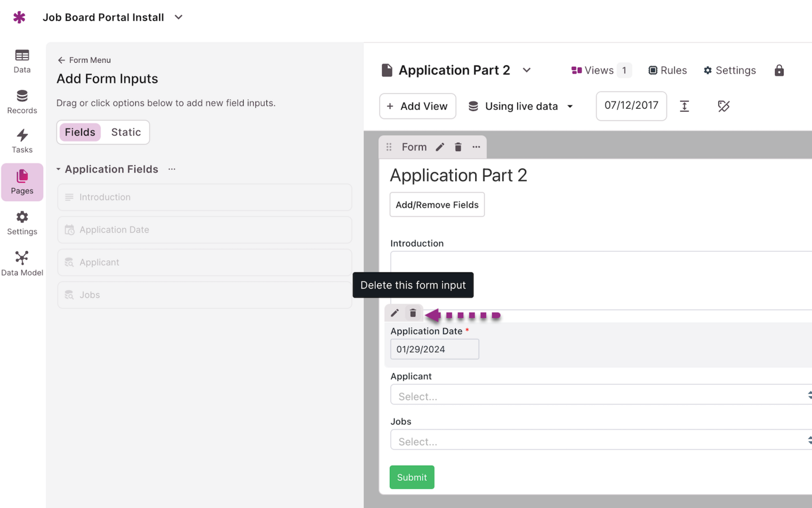Click the hide-tags icon beside the date

[x=723, y=106]
